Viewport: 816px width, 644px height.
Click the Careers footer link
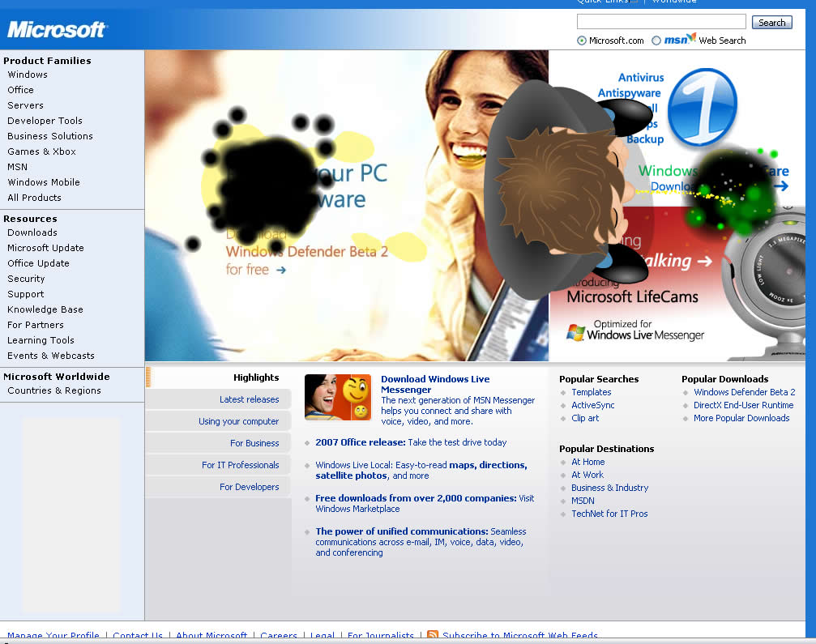click(279, 636)
